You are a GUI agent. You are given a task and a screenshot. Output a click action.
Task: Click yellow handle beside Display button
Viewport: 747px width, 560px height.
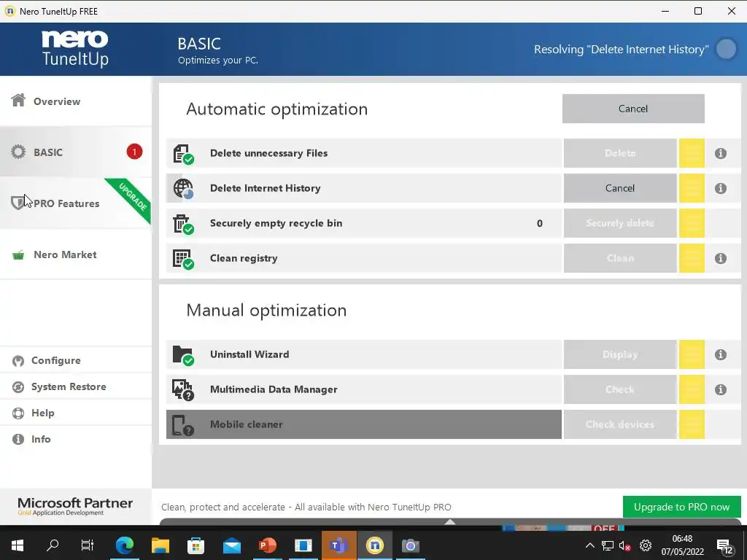(692, 354)
